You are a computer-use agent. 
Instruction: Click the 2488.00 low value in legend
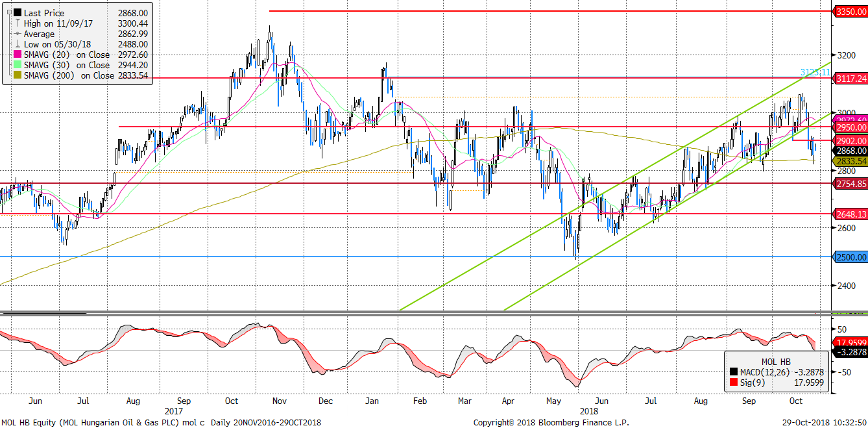pyautogui.click(x=134, y=44)
